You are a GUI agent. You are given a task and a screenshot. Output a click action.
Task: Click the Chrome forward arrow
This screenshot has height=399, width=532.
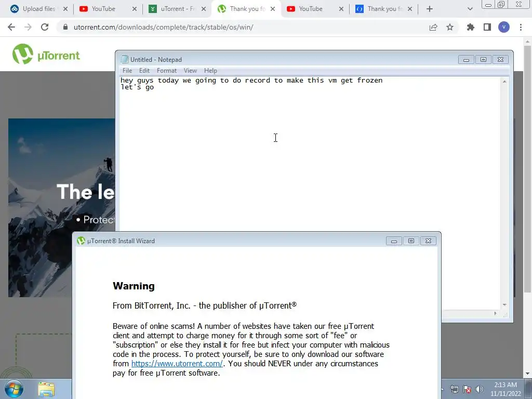pyautogui.click(x=28, y=27)
